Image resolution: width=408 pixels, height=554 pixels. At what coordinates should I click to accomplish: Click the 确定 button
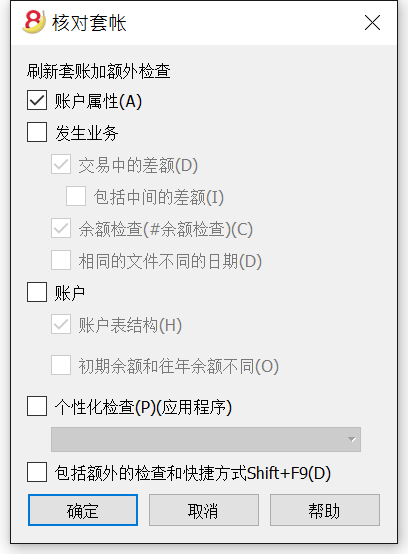pyautogui.click(x=83, y=510)
